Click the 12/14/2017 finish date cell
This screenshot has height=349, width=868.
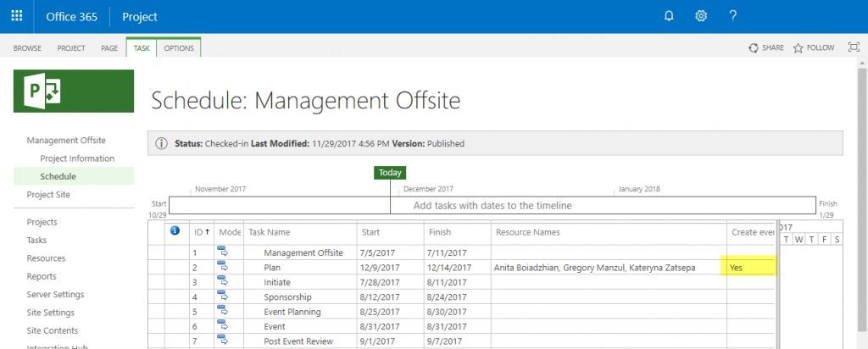click(x=457, y=267)
